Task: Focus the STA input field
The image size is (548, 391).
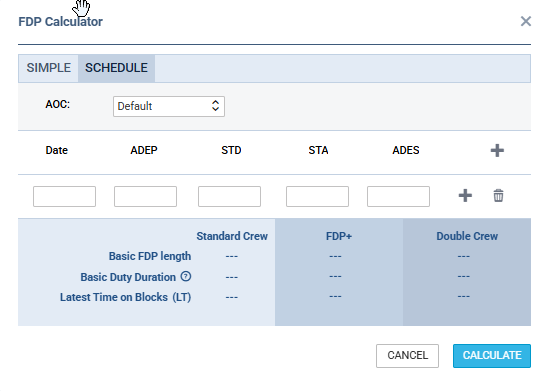Action: (x=317, y=196)
